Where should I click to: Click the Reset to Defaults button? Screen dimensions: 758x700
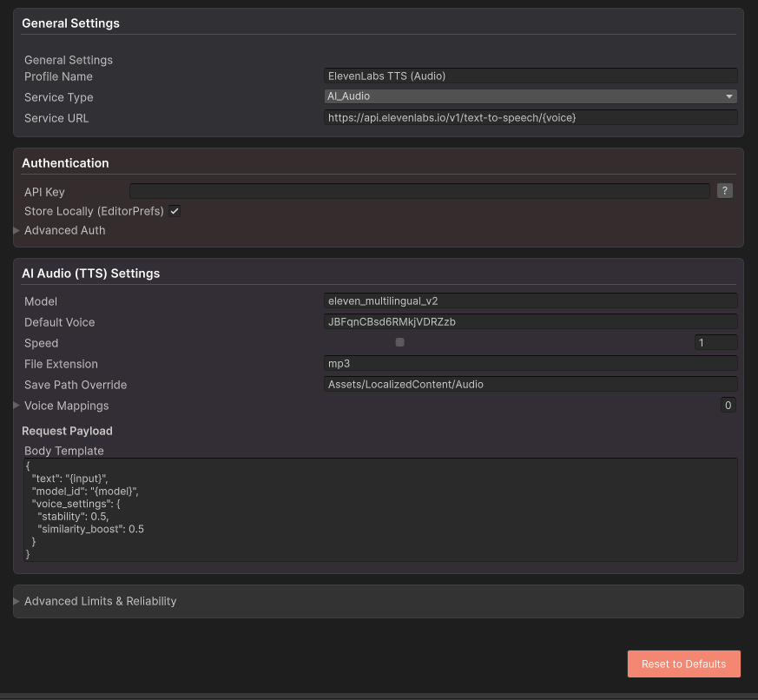pos(683,664)
